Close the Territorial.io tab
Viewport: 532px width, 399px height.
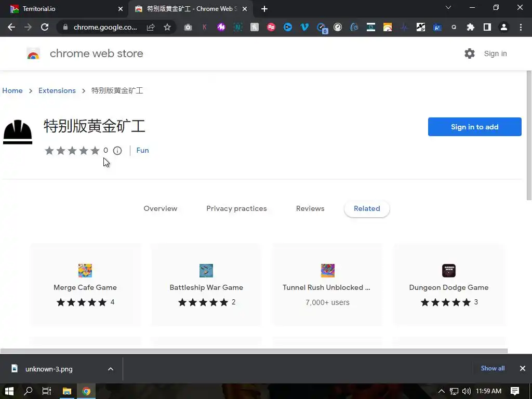pos(121,9)
